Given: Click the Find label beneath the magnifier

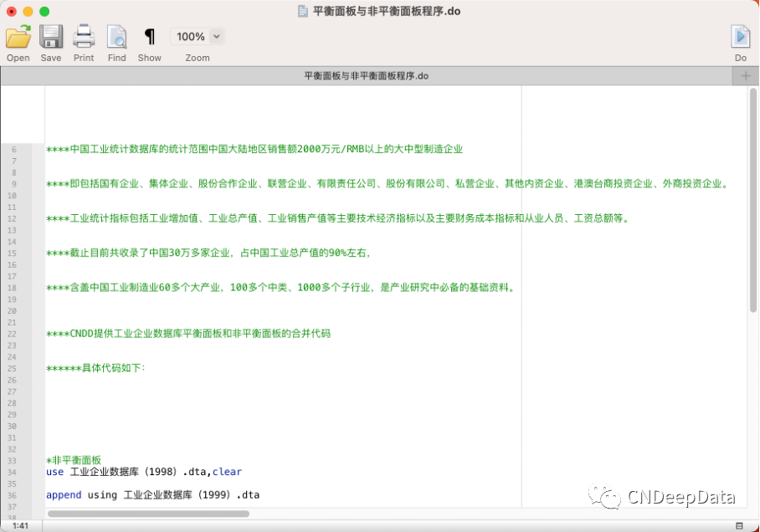Looking at the screenshot, I should pyautogui.click(x=116, y=58).
